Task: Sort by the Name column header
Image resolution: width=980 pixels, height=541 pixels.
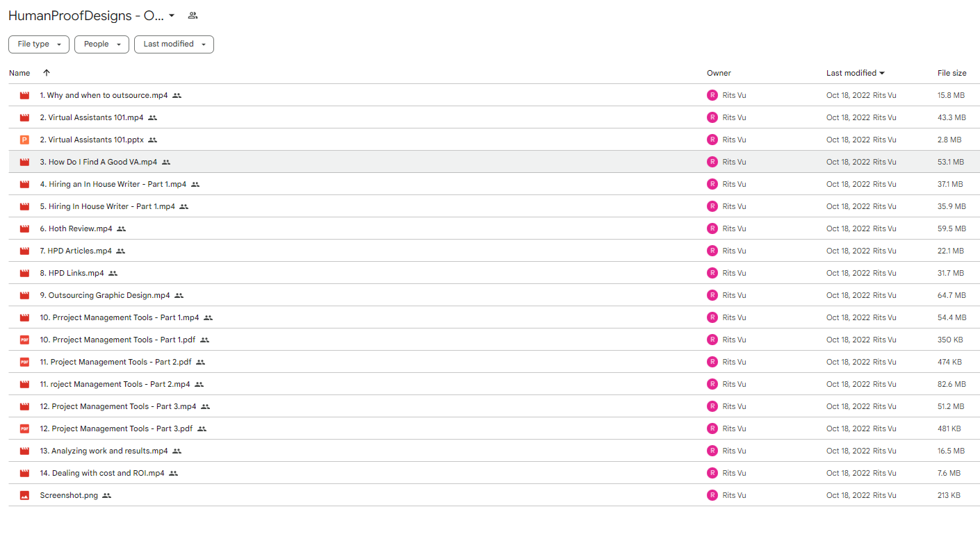Action: point(19,73)
